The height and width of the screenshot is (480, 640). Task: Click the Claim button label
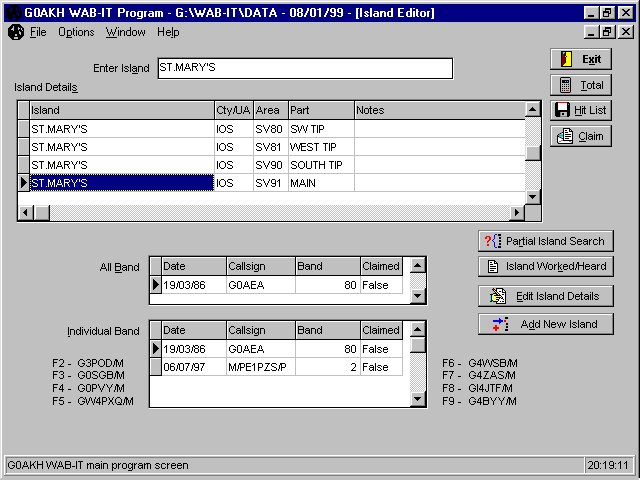coord(591,136)
